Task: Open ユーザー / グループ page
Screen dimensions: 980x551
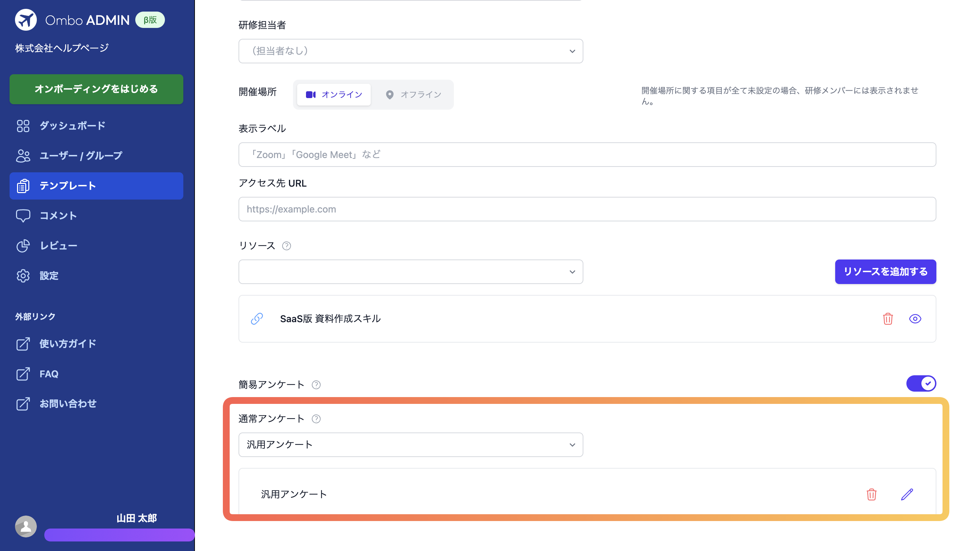Action: tap(96, 156)
